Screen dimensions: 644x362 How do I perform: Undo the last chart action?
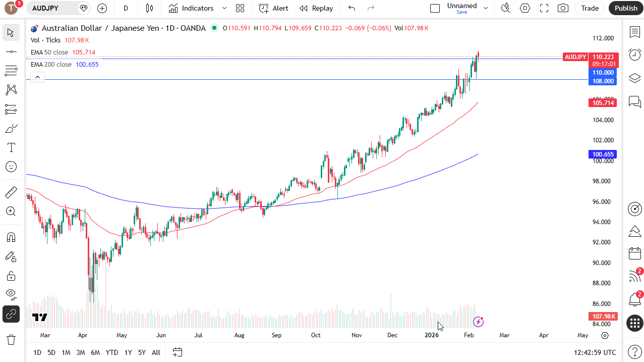(352, 8)
